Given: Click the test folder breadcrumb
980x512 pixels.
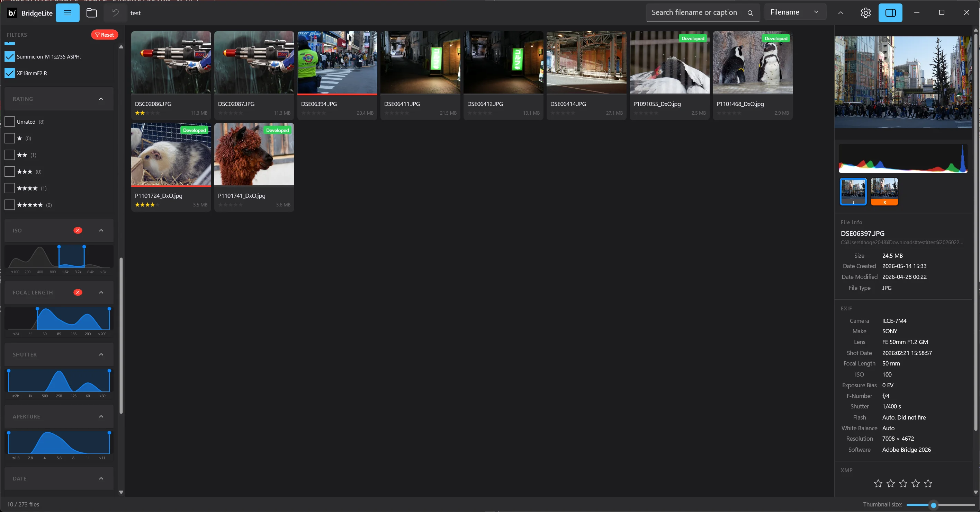Looking at the screenshot, I should click(x=135, y=13).
